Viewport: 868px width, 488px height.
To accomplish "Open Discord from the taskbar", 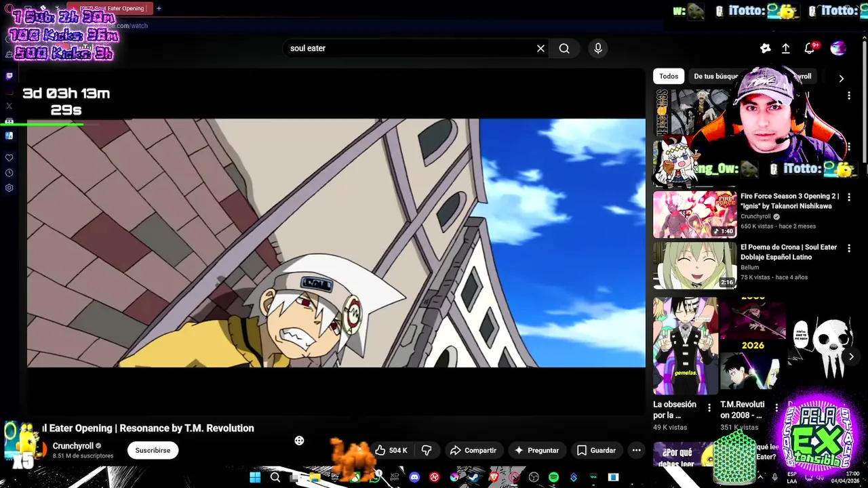I will pyautogui.click(x=414, y=477).
